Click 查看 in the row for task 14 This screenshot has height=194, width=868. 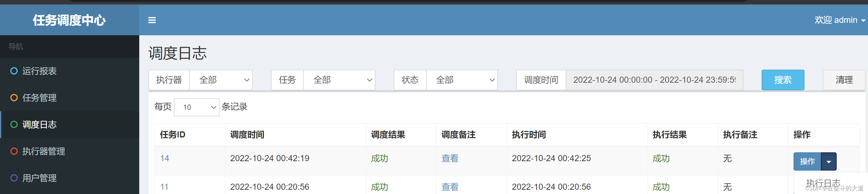coord(450,158)
